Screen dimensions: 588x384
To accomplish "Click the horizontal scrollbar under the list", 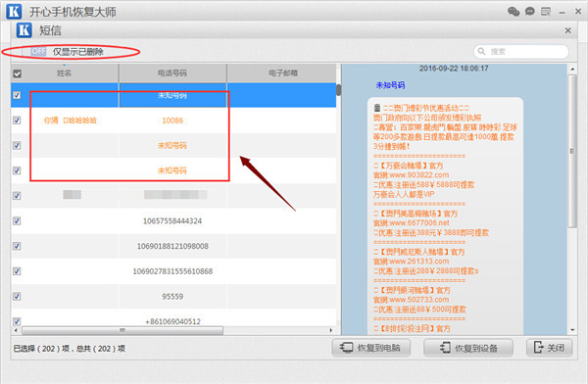I will pyautogui.click(x=122, y=330).
